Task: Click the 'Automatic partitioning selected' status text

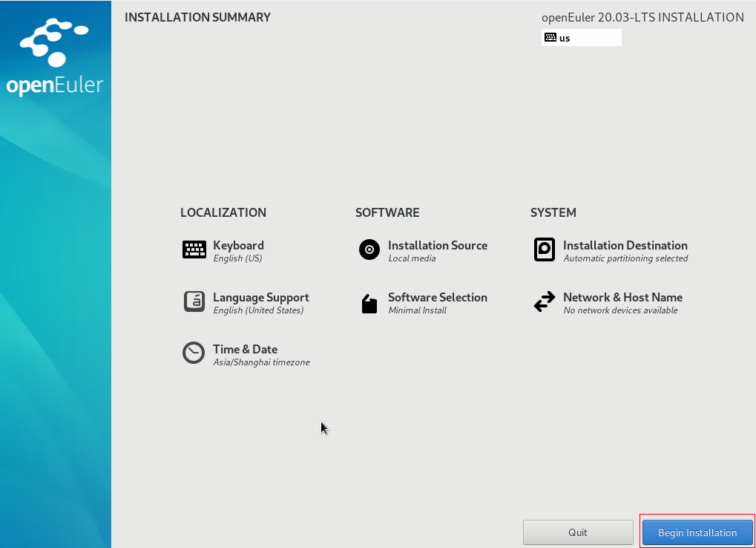Action: click(625, 259)
